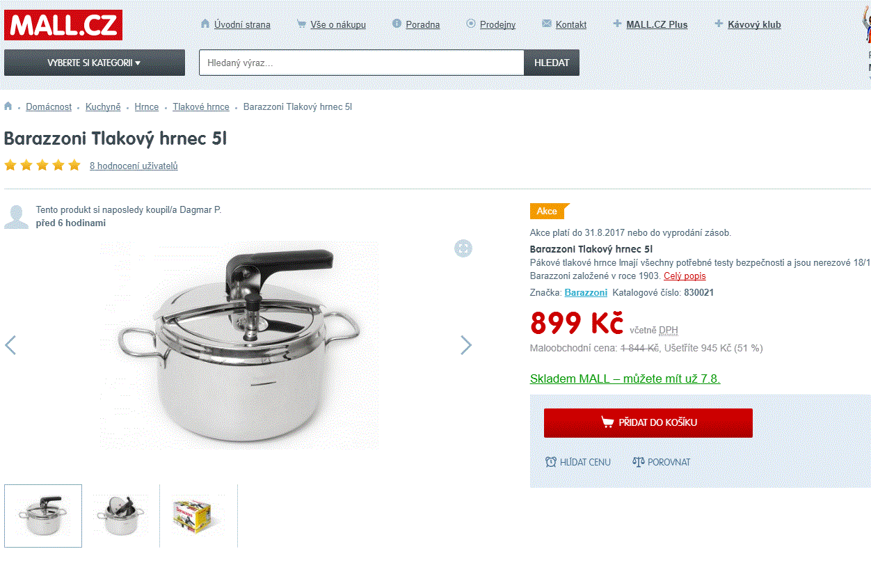Show next product image arrow

click(x=466, y=345)
